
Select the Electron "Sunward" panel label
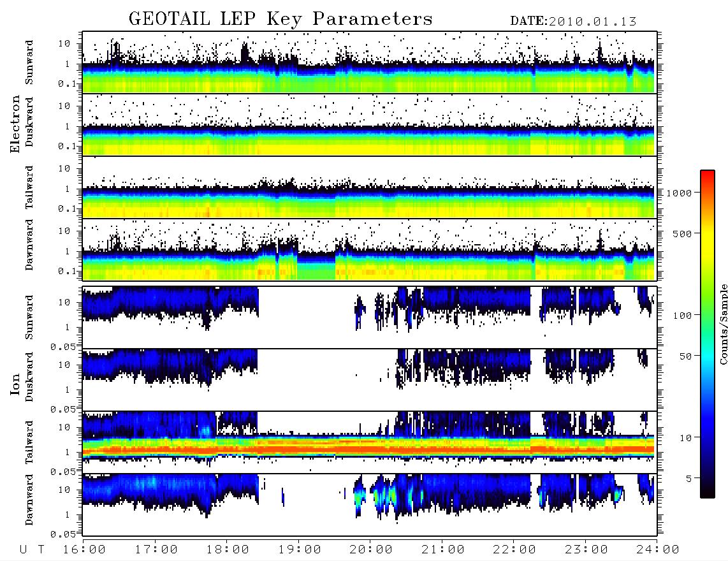pyautogui.click(x=29, y=62)
